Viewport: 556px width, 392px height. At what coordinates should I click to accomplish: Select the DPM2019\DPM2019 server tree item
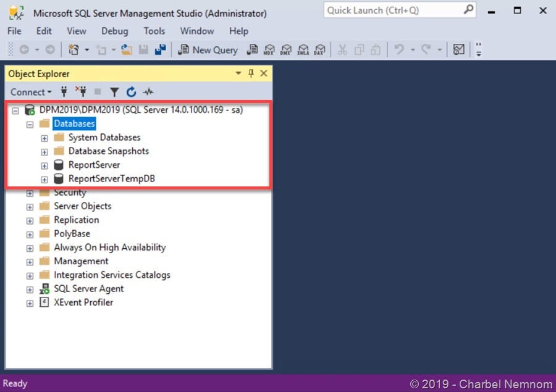point(141,110)
